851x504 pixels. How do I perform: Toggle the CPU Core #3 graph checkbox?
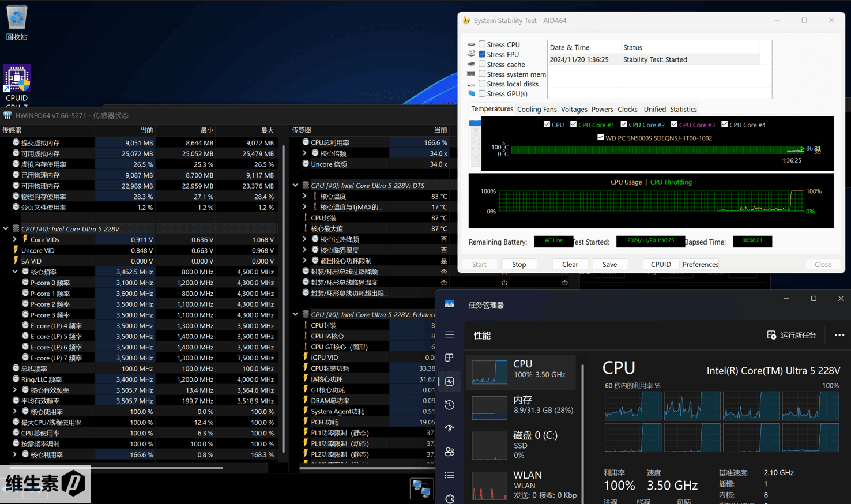click(x=674, y=125)
